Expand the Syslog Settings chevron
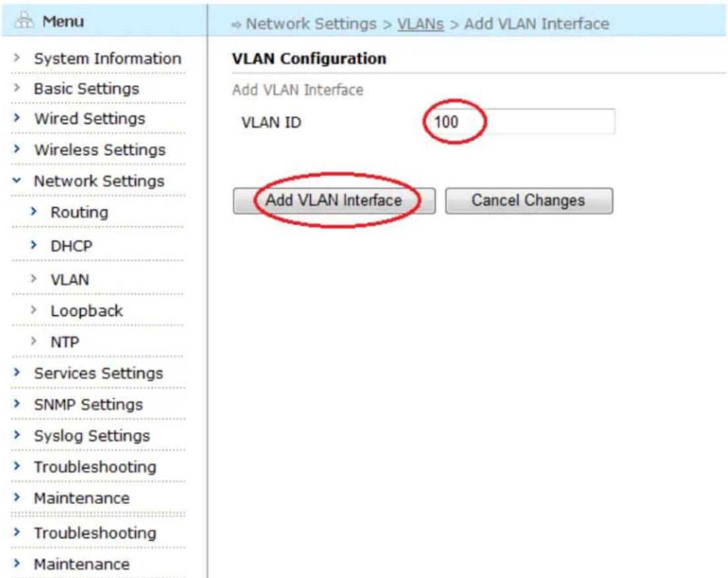Image resolution: width=728 pixels, height=578 pixels. [x=17, y=435]
